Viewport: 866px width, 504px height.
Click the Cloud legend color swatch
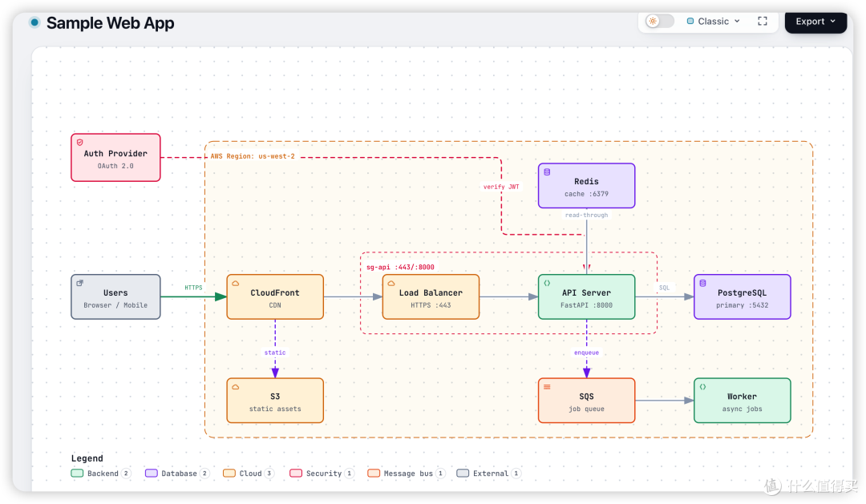coord(229,473)
